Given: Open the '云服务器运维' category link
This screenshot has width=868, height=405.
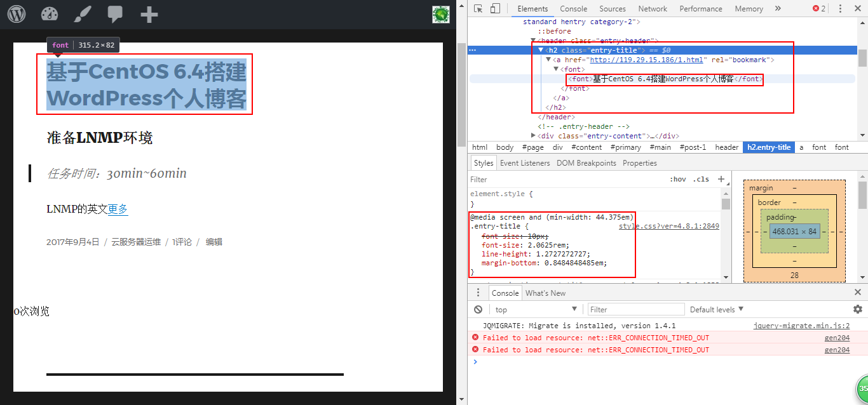Looking at the screenshot, I should pos(136,242).
